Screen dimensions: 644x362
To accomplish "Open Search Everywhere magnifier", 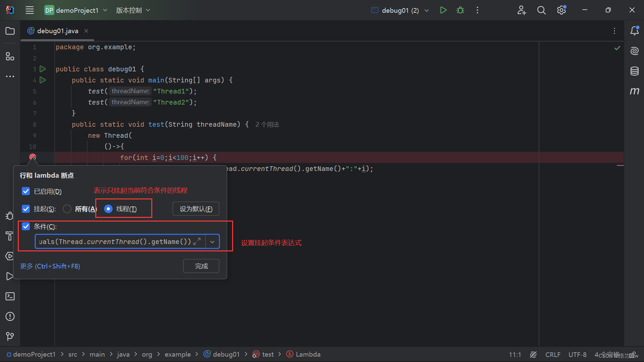I will click(541, 10).
